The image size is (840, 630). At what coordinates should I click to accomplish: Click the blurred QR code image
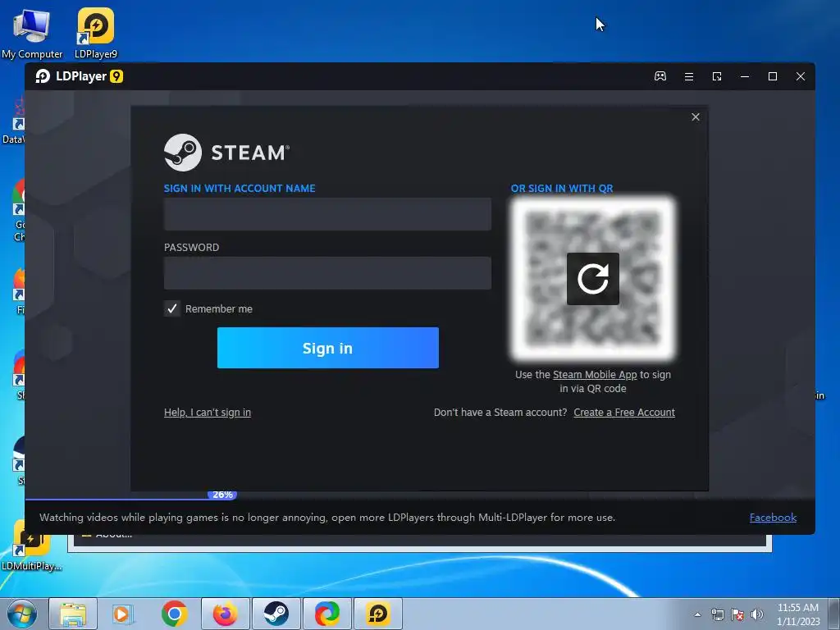coord(593,279)
